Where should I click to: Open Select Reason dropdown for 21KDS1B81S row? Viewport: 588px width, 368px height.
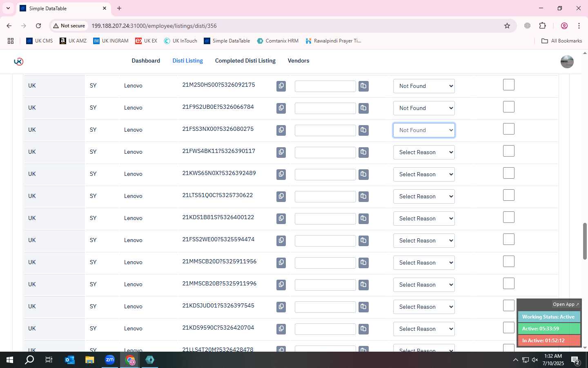click(x=424, y=218)
